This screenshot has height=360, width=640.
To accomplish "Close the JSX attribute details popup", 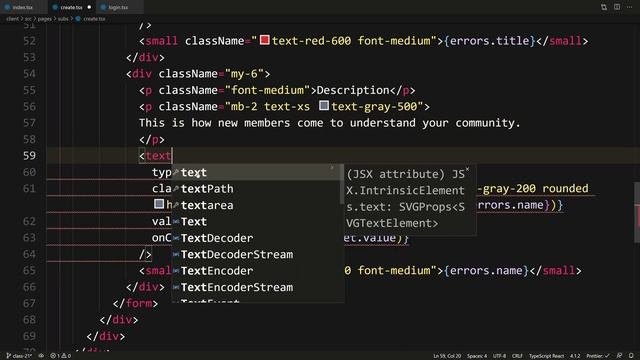I will click(x=467, y=169).
